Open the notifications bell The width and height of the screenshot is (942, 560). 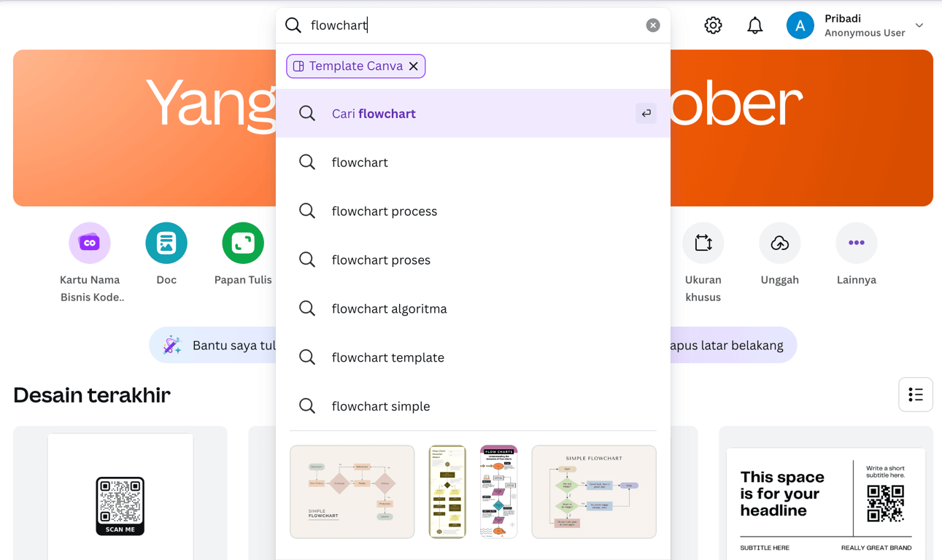coord(754,26)
